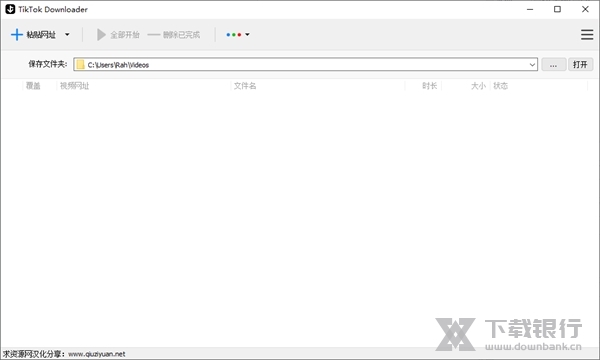Click the blue plus Paste URL (粘贴网址) button
The image size is (600, 360).
[x=33, y=35]
